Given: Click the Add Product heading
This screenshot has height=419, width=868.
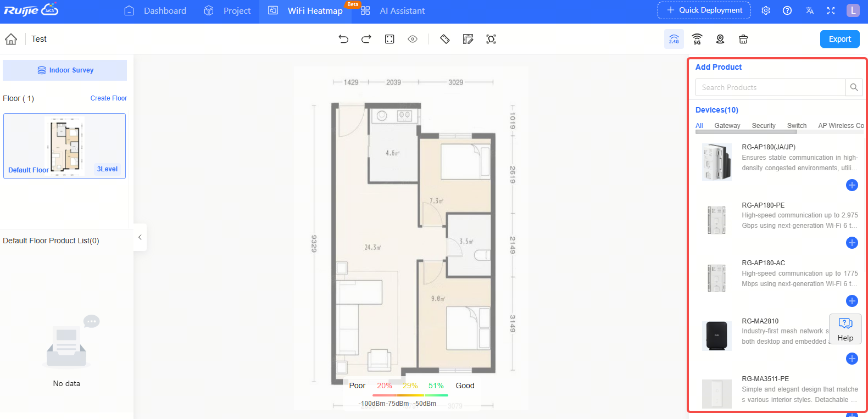Looking at the screenshot, I should [x=719, y=67].
